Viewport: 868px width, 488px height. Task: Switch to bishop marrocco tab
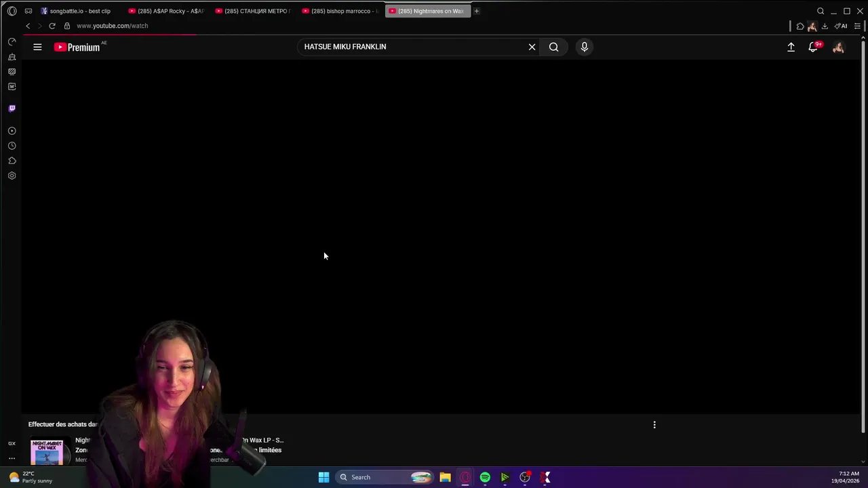point(340,11)
